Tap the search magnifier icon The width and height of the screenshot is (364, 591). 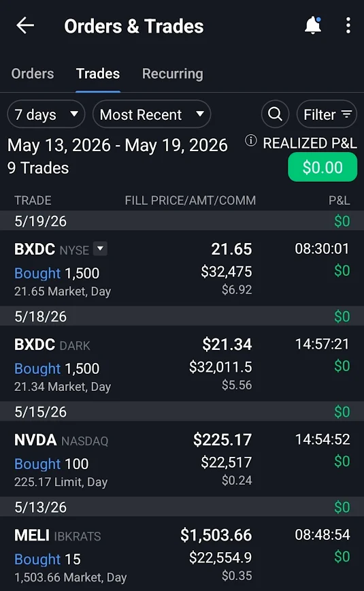(x=275, y=114)
